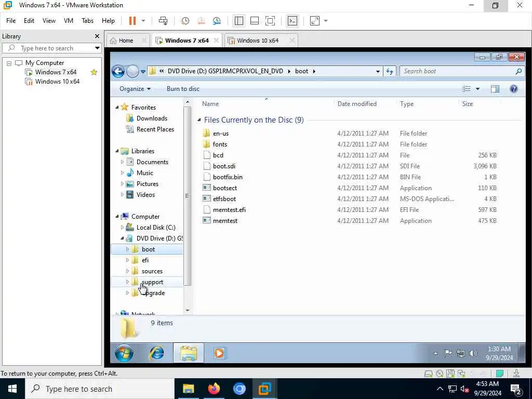Pause the virtual machine from toolbar
532x399 pixels.
tap(132, 21)
